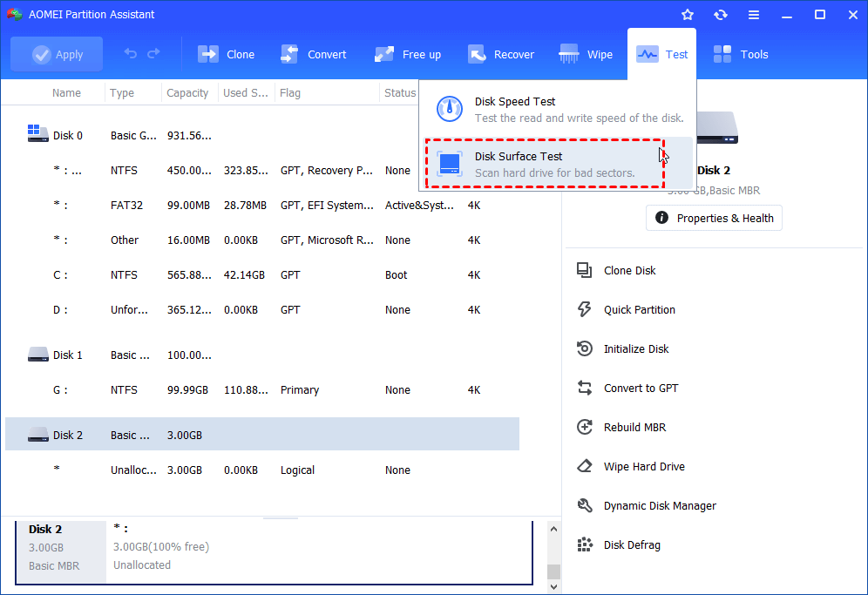The image size is (868, 595).
Task: Open the title bar hamburger menu
Action: coord(753,15)
